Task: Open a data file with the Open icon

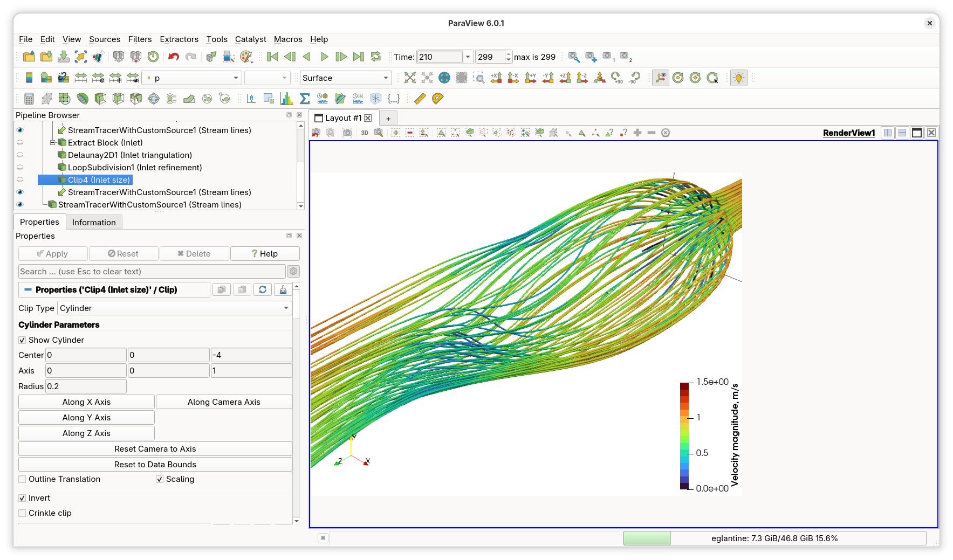Action: [29, 57]
